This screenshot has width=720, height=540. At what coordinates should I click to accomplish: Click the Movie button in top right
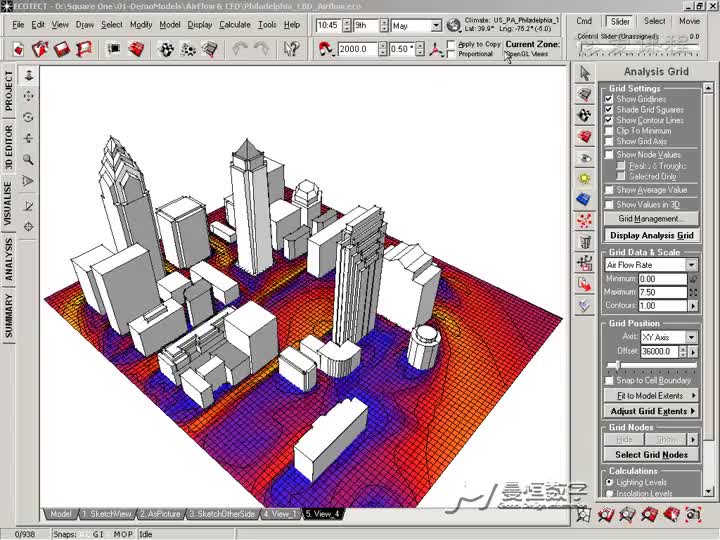pyautogui.click(x=689, y=21)
